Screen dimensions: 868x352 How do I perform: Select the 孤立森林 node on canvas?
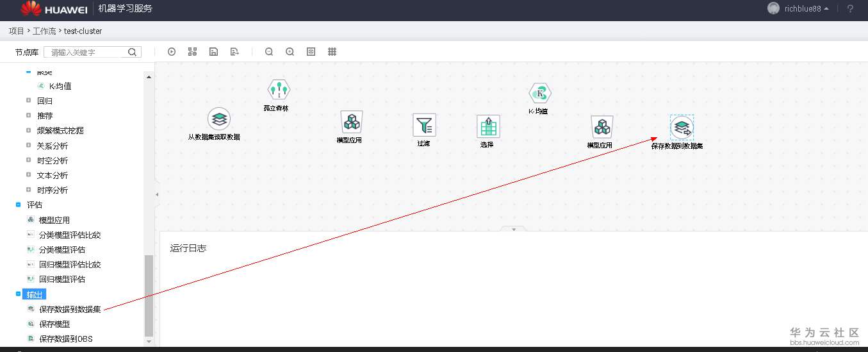point(279,90)
